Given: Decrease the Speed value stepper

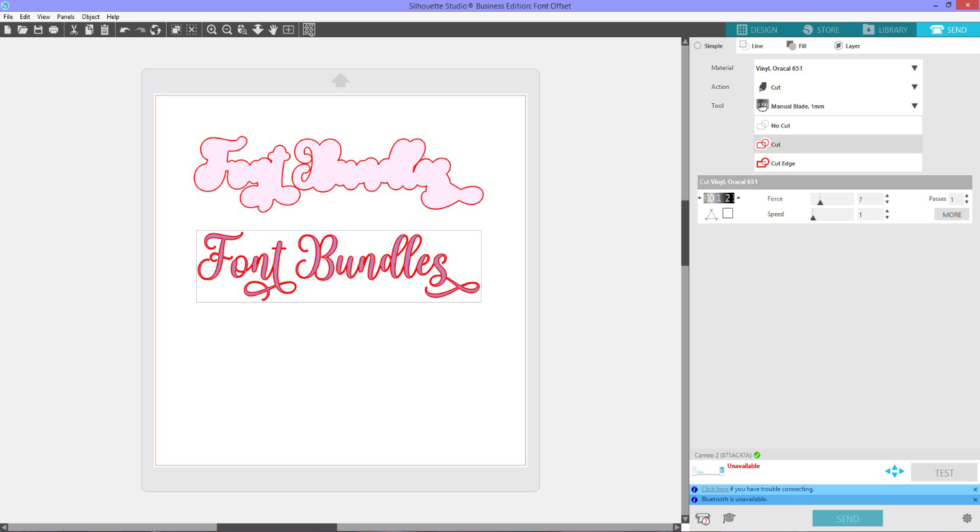Looking at the screenshot, I should pyautogui.click(x=887, y=217).
